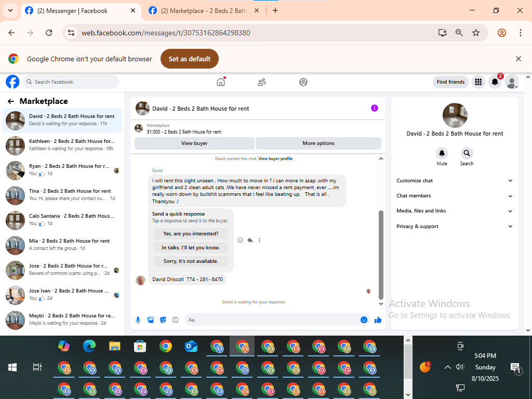Image resolution: width=532 pixels, height=399 pixels.
Task: Open Windows Start menu
Action: point(12,367)
